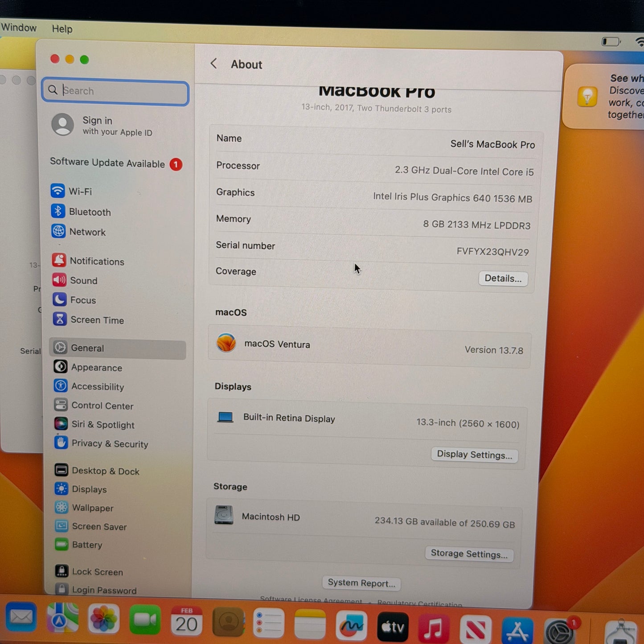This screenshot has width=644, height=644.
Task: Open Contacts from the Dock
Action: pyautogui.click(x=229, y=622)
